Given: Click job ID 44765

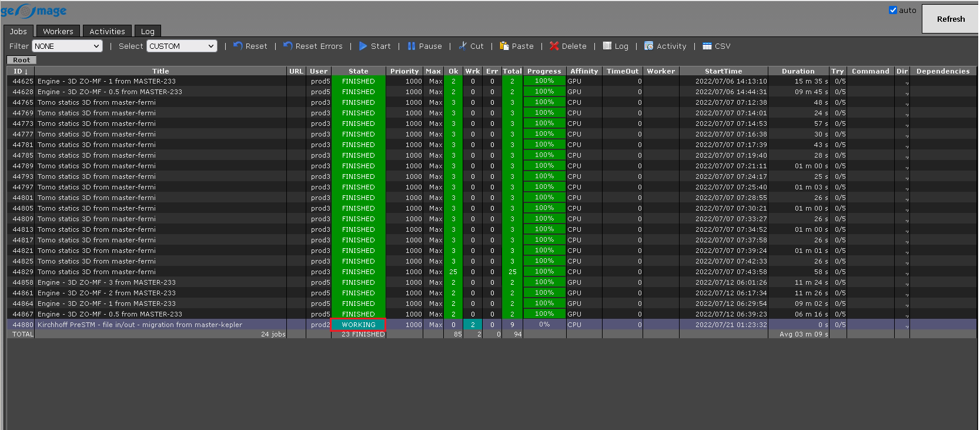Looking at the screenshot, I should 23,102.
